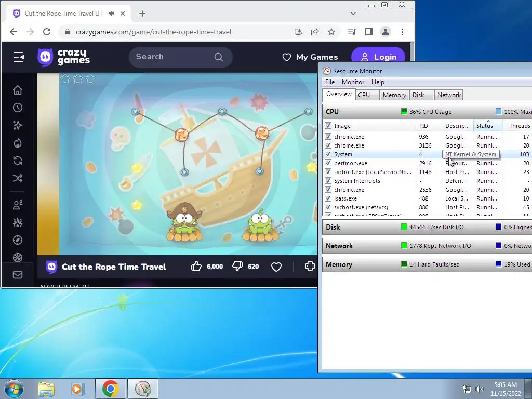The height and width of the screenshot is (399, 532).
Task: Expand the Memory section header
Action: [x=427, y=264]
